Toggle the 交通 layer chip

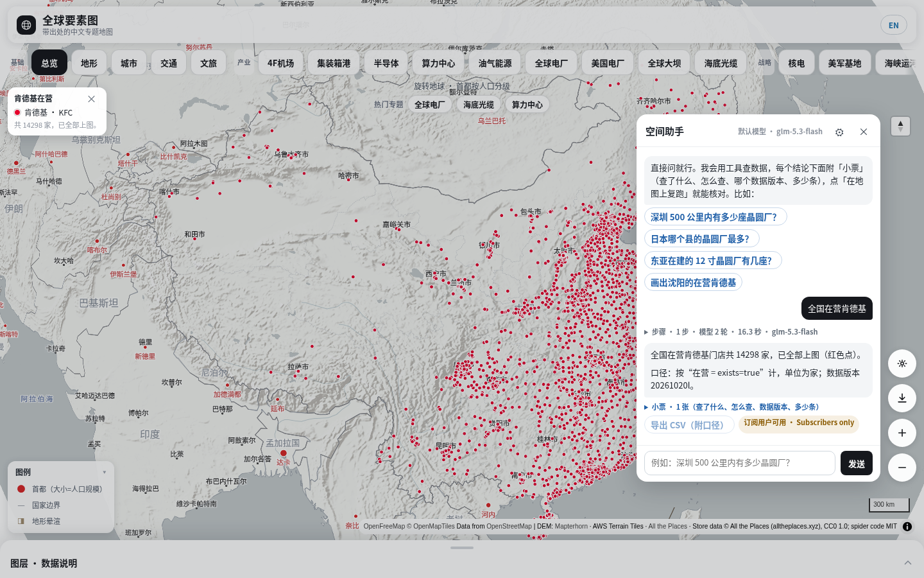tap(169, 63)
